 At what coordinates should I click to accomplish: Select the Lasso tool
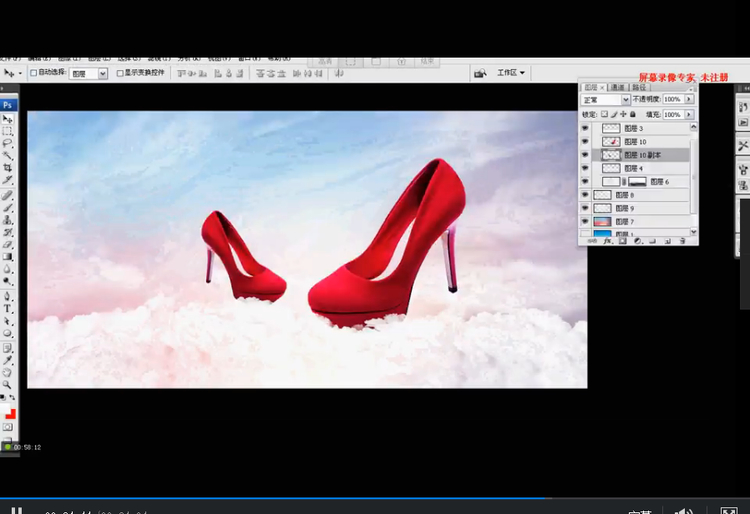[x=7, y=143]
